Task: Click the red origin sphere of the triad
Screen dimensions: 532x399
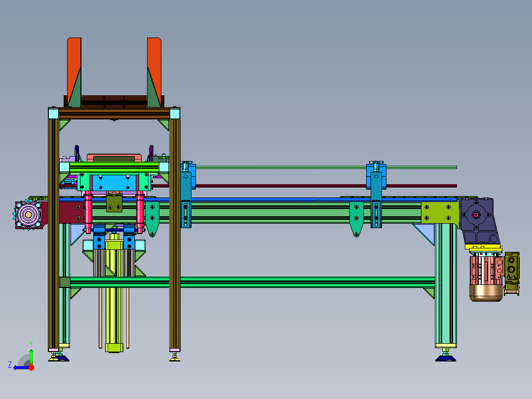Action: 31,367
